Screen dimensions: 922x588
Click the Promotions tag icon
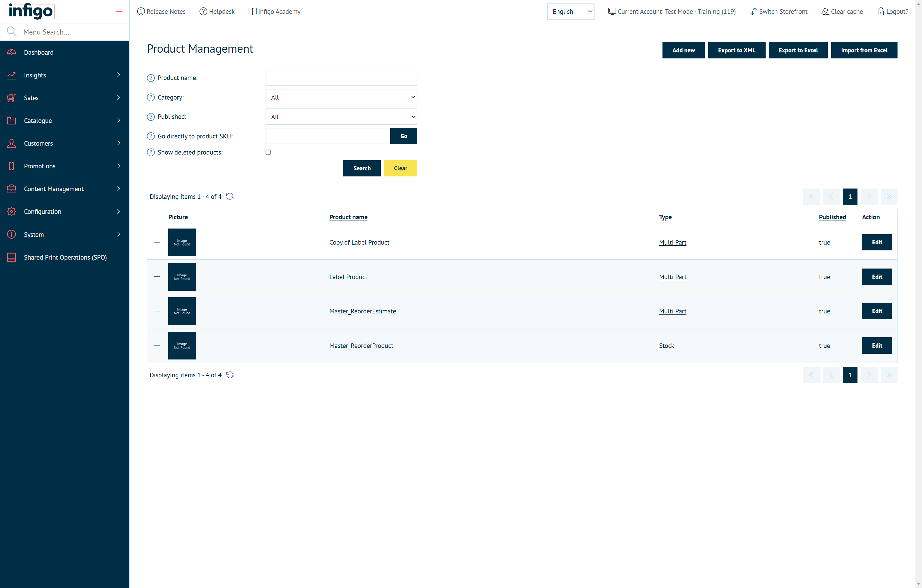12,166
